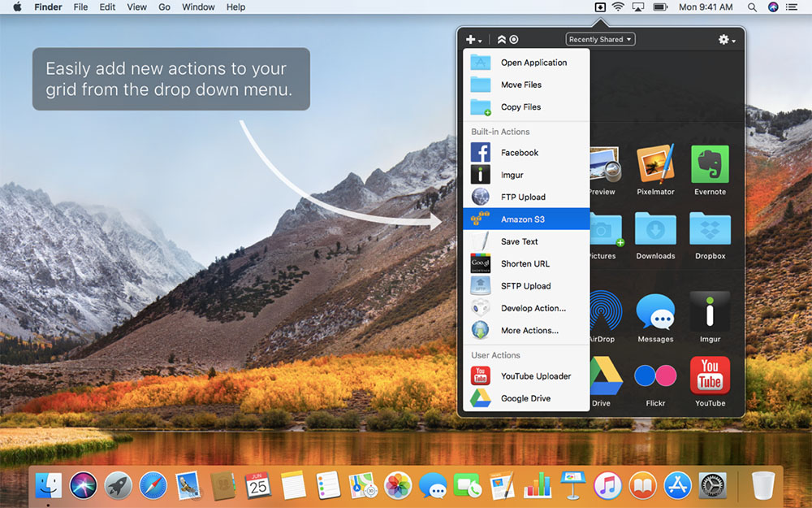This screenshot has width=812, height=508.
Task: Open the Go menu
Action: pos(164,7)
